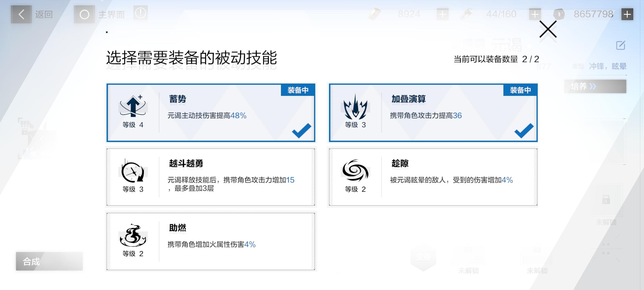Click the 主界面 menu label

[112, 15]
